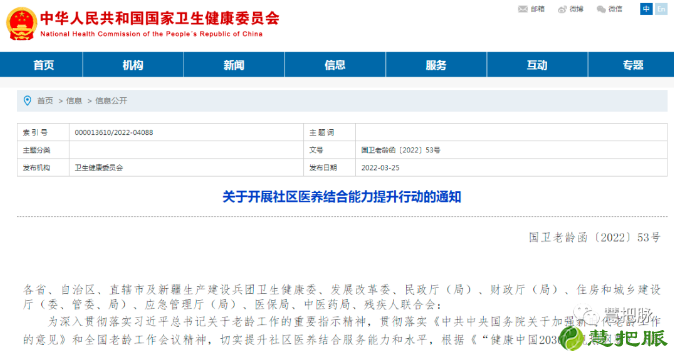674x361 pixels.
Task: Open the 互动 navigation menu
Action: point(537,65)
